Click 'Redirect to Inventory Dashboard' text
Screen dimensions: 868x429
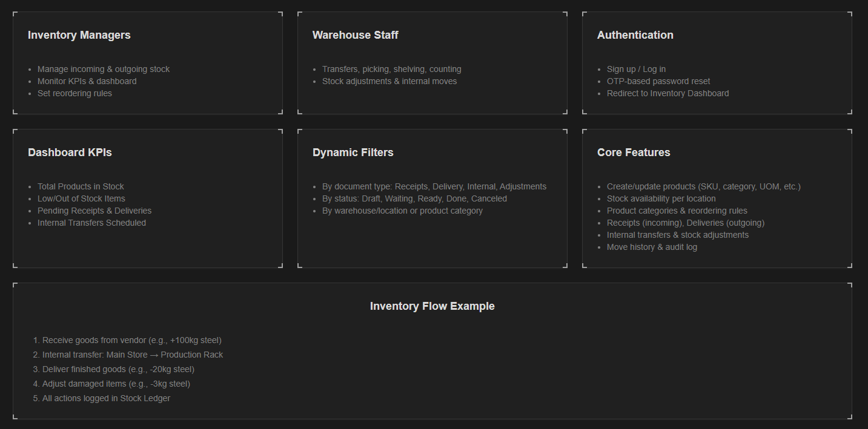tap(668, 93)
